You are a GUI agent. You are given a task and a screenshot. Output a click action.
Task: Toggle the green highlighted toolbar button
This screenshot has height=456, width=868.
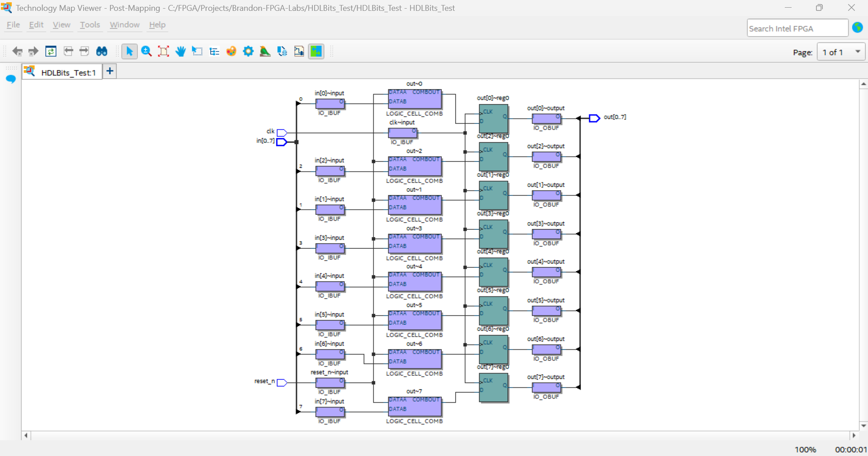[x=316, y=52]
